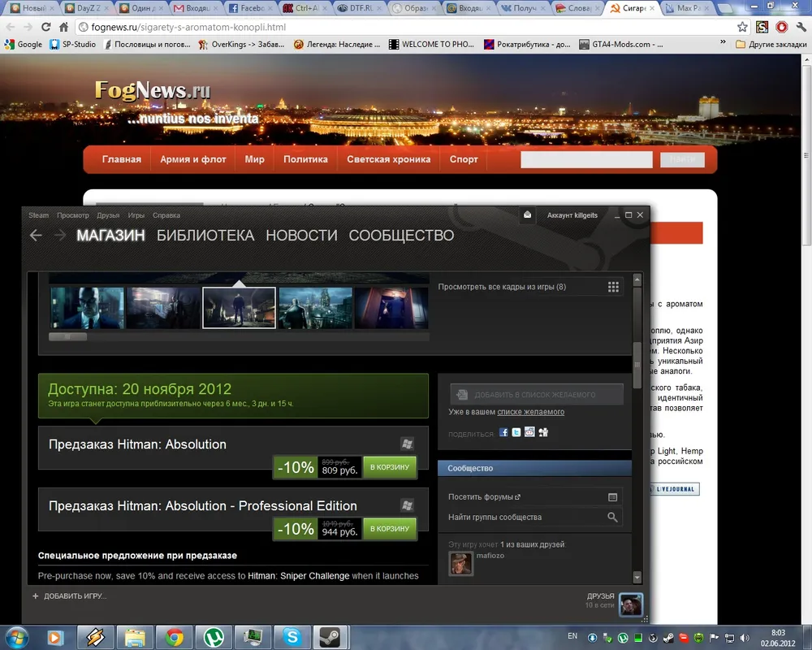Share the game on Reddit

(529, 432)
